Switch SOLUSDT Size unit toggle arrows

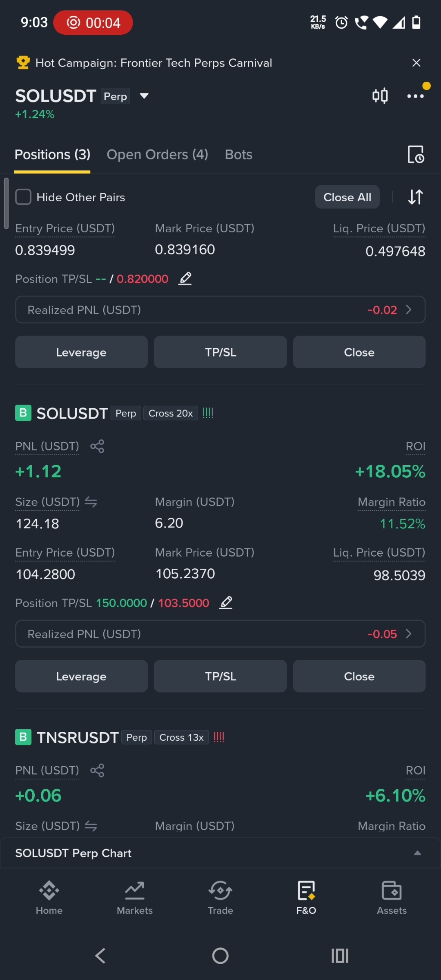coord(91,502)
